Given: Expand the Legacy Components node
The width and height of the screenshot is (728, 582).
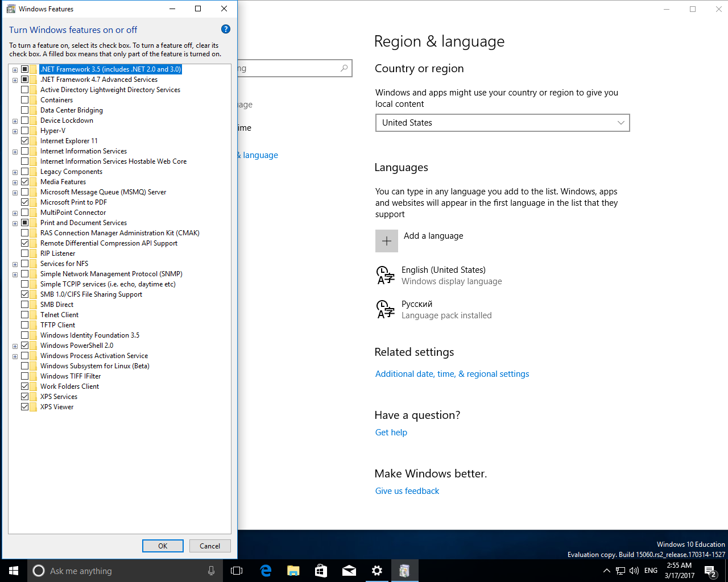Looking at the screenshot, I should click(15, 172).
